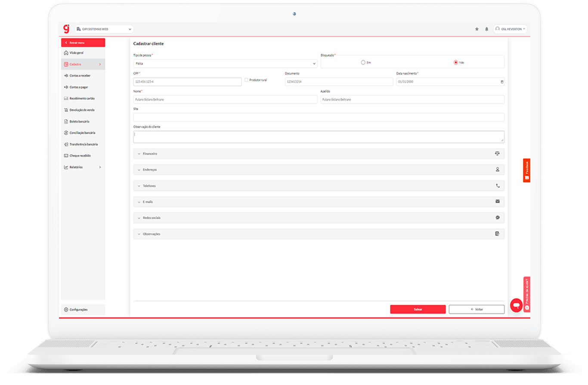Expand the Endereços section

(x=319, y=170)
